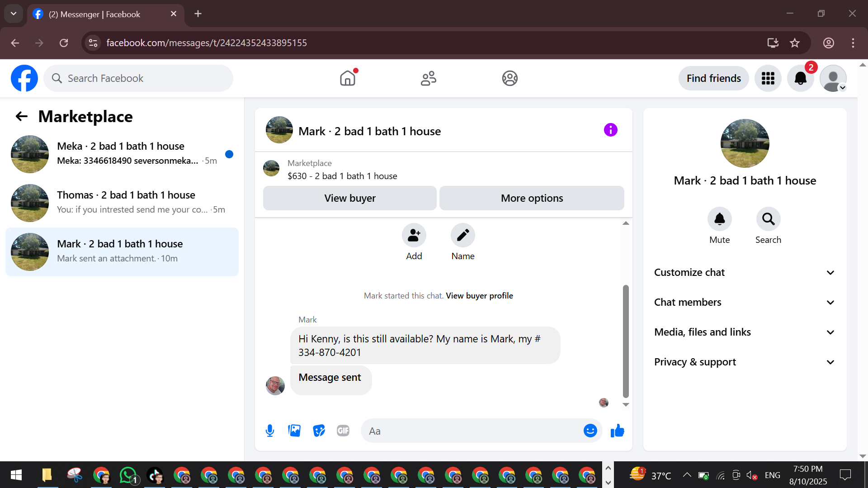
Task: Click the install app icon in address bar
Action: pos(773,43)
